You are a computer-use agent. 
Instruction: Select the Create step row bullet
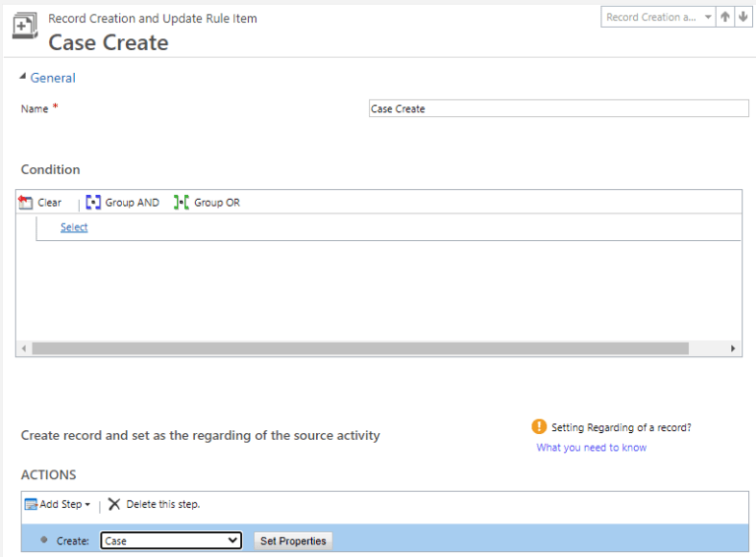44,540
